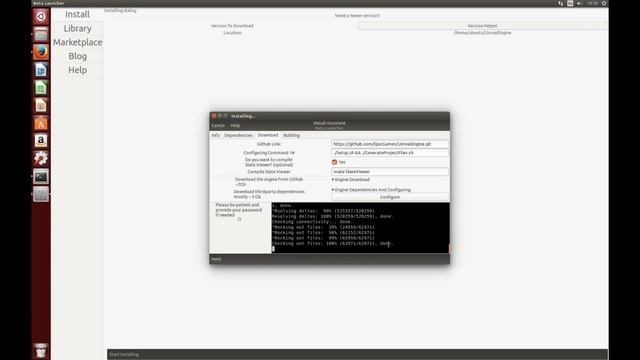
Task: Click Start Installing bottom bar
Action: [358, 354]
